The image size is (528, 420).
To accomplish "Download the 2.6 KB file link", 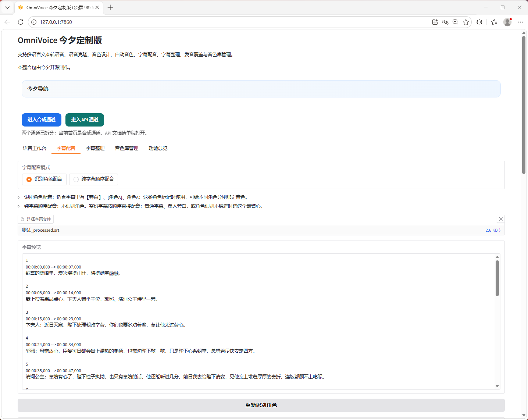I will coord(493,230).
